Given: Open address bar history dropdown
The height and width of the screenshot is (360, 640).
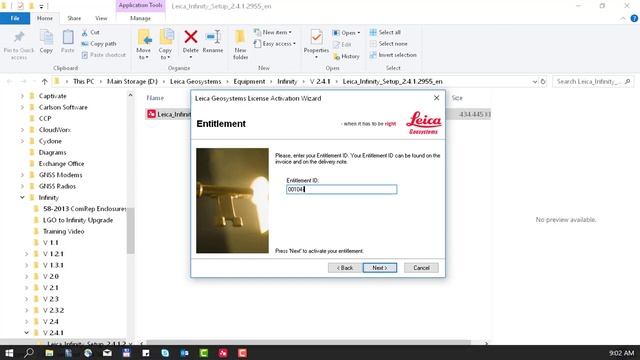Looking at the screenshot, I should point(535,82).
